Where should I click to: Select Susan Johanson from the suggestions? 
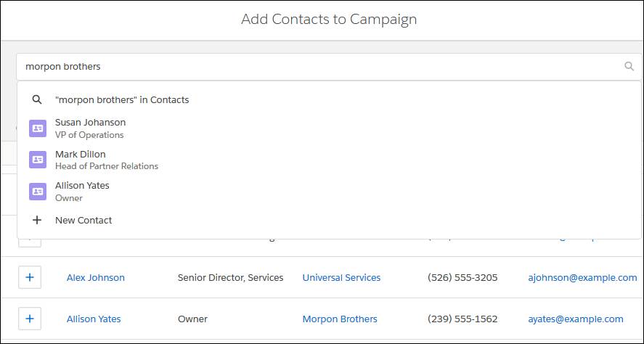coord(329,128)
